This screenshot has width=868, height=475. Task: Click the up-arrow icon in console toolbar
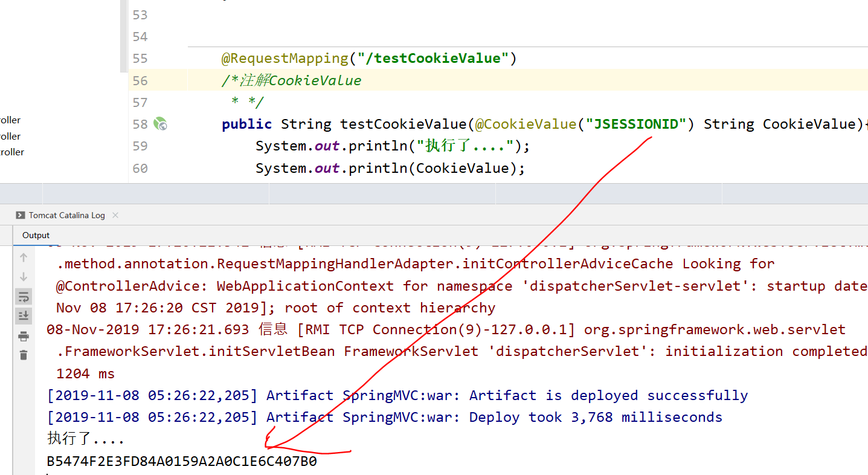coord(24,257)
